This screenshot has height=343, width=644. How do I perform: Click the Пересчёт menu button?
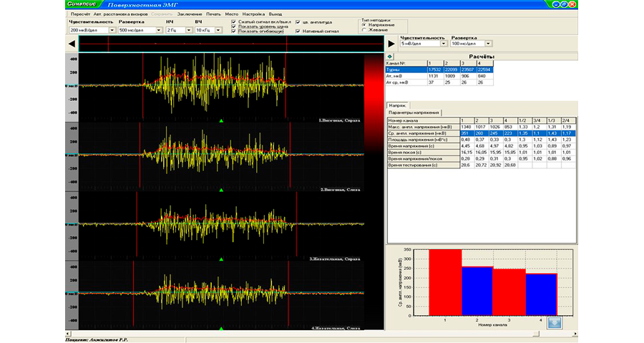tap(79, 14)
